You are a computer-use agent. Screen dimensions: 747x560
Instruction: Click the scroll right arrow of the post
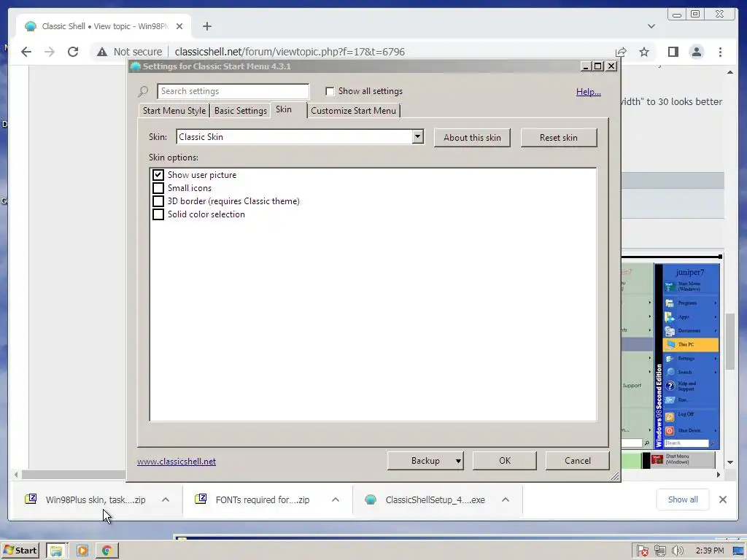tap(719, 474)
